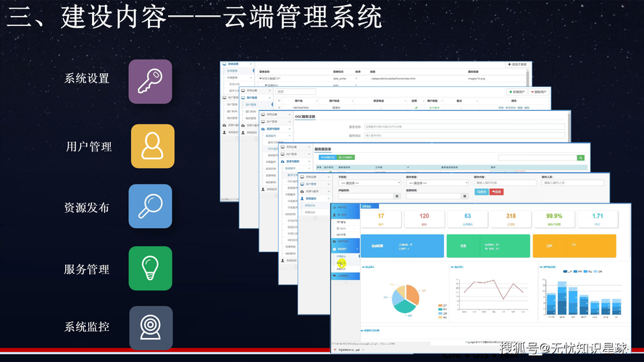Click the 服务地址 input field
644x362 pixels.
pyautogui.click(x=464, y=135)
